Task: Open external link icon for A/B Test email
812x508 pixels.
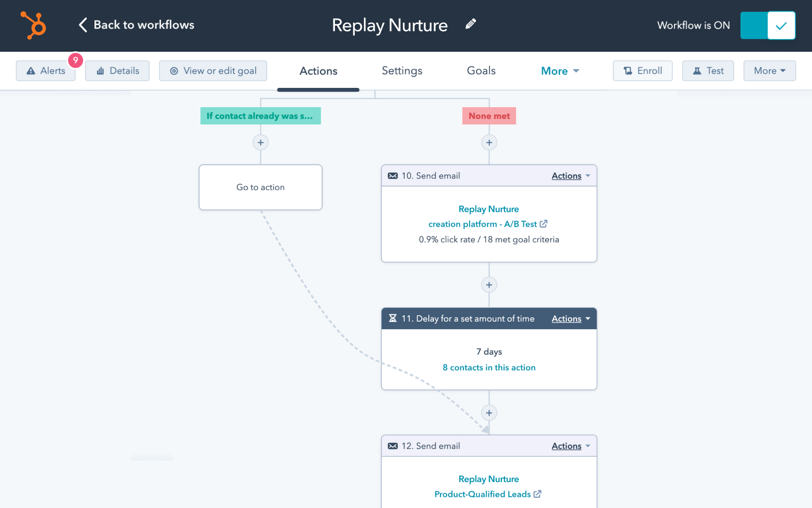Action: (544, 224)
